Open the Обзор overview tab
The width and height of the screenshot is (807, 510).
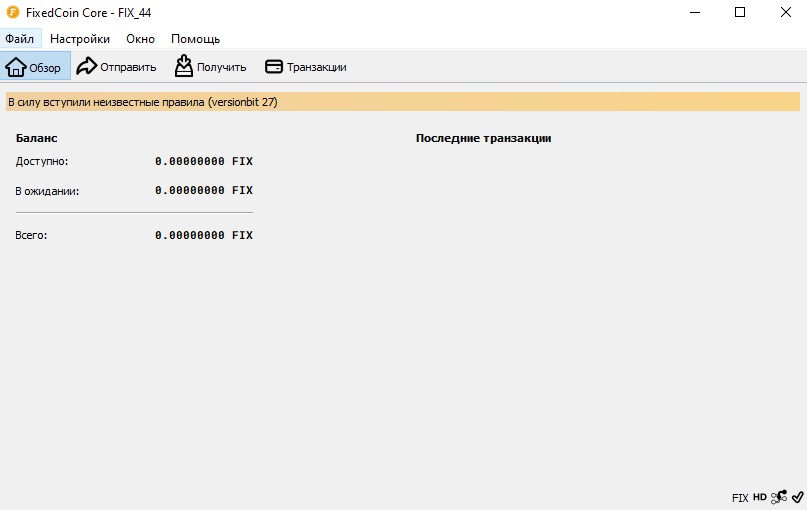tap(35, 66)
